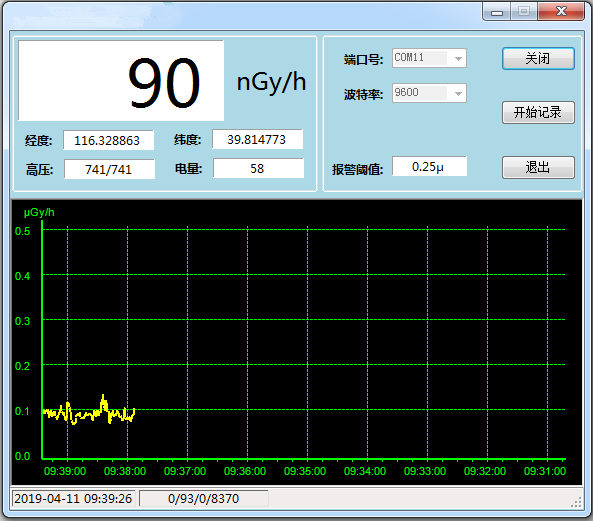Image resolution: width=593 pixels, height=521 pixels.
Task: Click the 端口号 label
Action: [363, 59]
